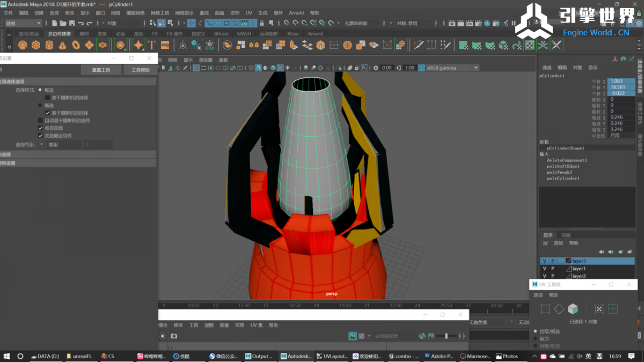Switch to the 雕刻 shelf tab
Viewport: 644px width, 362px height.
coord(84,34)
